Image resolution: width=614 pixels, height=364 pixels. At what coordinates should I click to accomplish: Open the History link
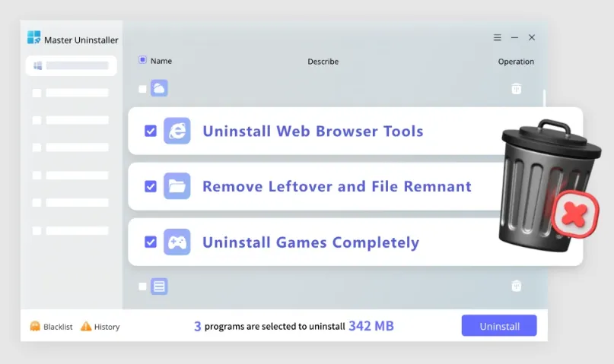[x=107, y=327]
